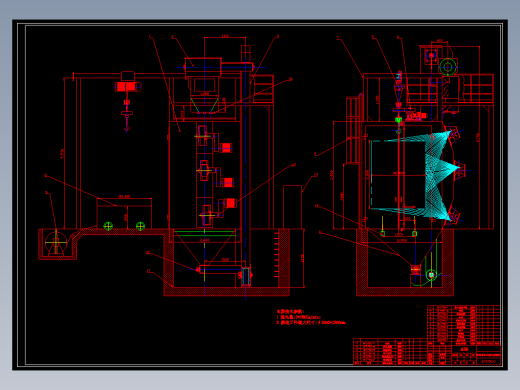Viewport: 520px width, 390px height.
Task: Select the winch wheel in the left floor pit
Action: coord(56,243)
